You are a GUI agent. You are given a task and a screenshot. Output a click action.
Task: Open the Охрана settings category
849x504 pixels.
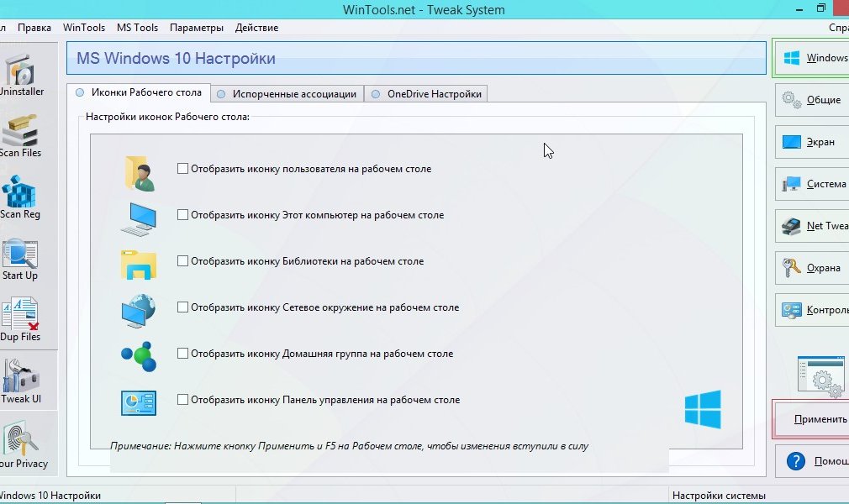812,268
